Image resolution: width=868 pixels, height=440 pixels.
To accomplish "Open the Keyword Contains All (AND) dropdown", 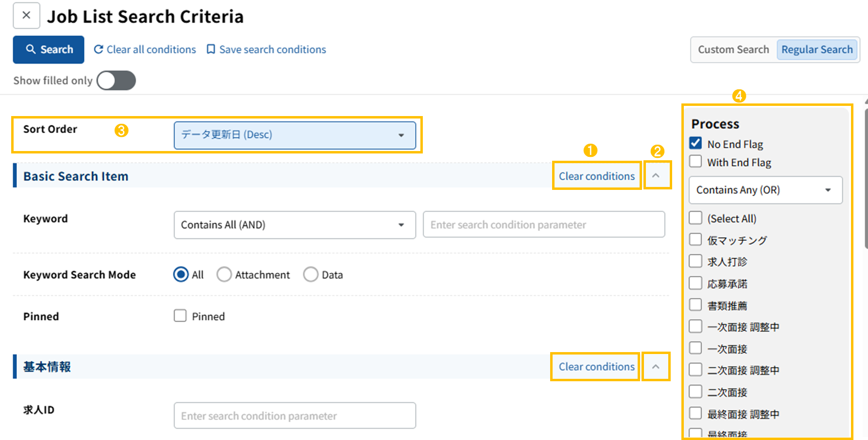I will tap(295, 225).
